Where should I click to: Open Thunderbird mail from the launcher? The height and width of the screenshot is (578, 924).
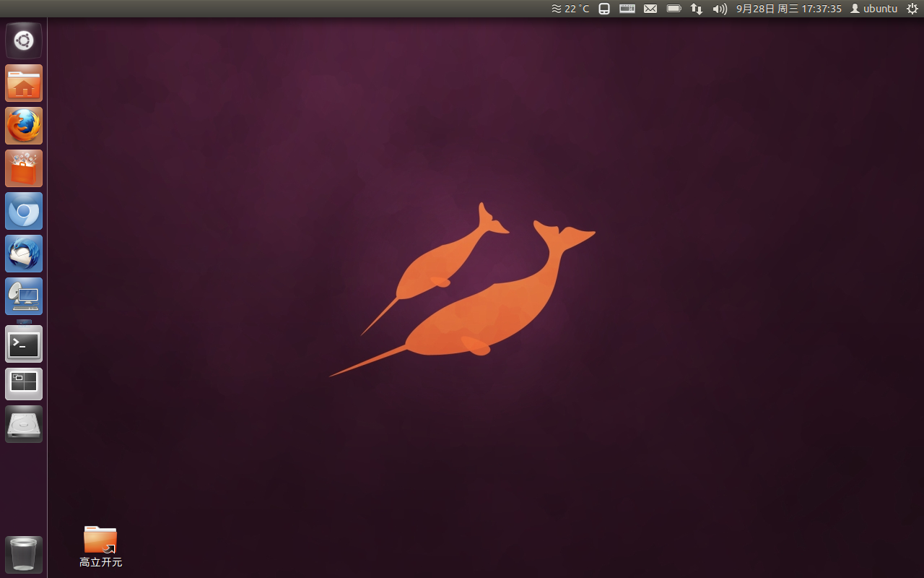click(x=24, y=254)
